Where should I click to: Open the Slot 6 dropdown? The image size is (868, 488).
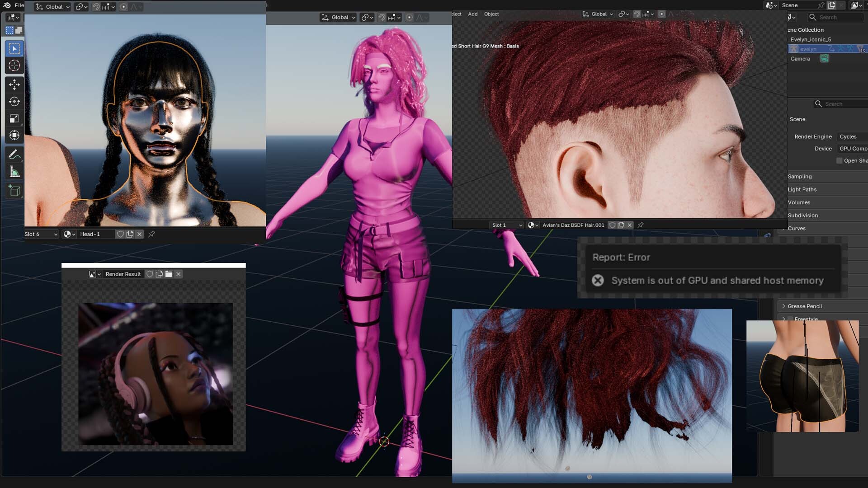point(41,234)
